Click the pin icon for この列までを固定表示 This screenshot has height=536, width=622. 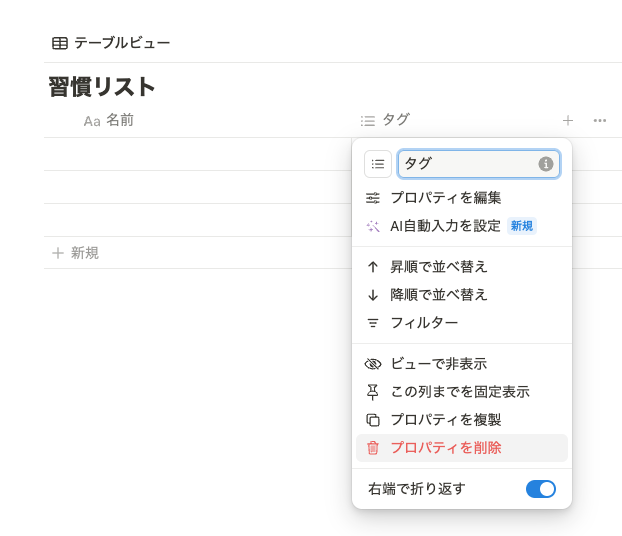[x=373, y=392]
